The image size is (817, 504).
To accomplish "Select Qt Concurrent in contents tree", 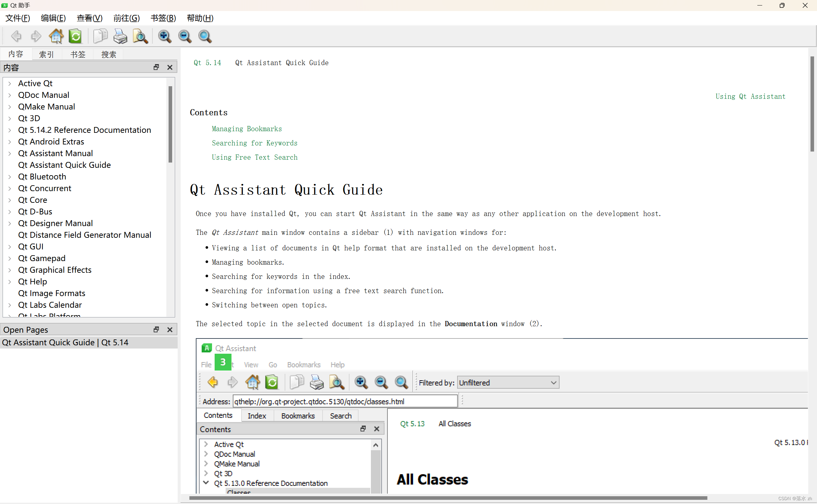I will pyautogui.click(x=45, y=188).
